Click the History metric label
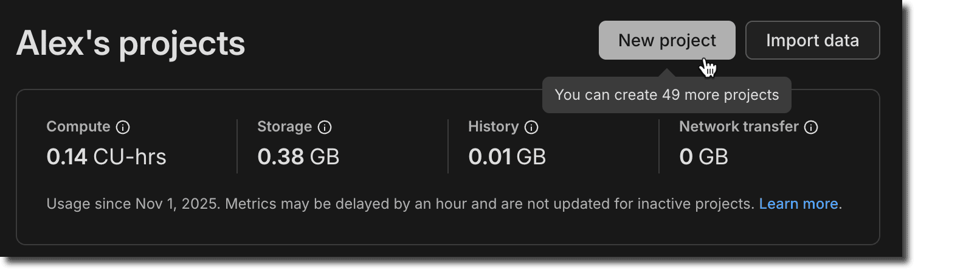The width and height of the screenshot is (980, 269). coord(493,127)
